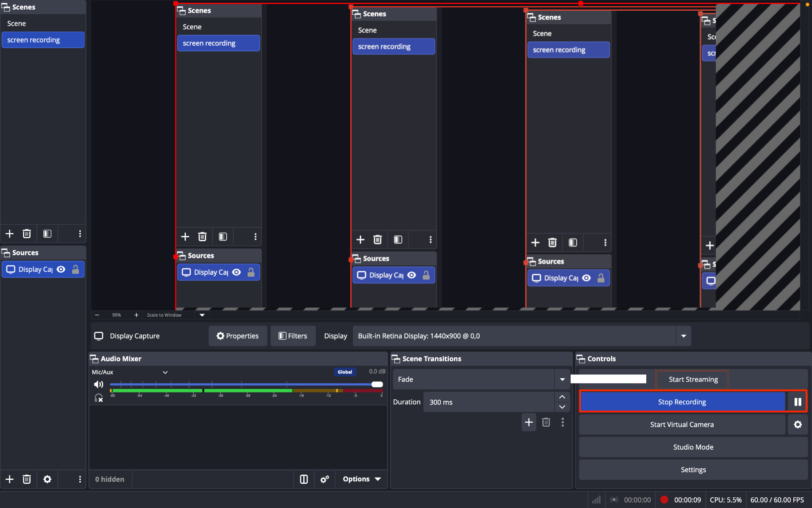The height and width of the screenshot is (508, 812).
Task: Click Stop Recording
Action: [x=682, y=402]
